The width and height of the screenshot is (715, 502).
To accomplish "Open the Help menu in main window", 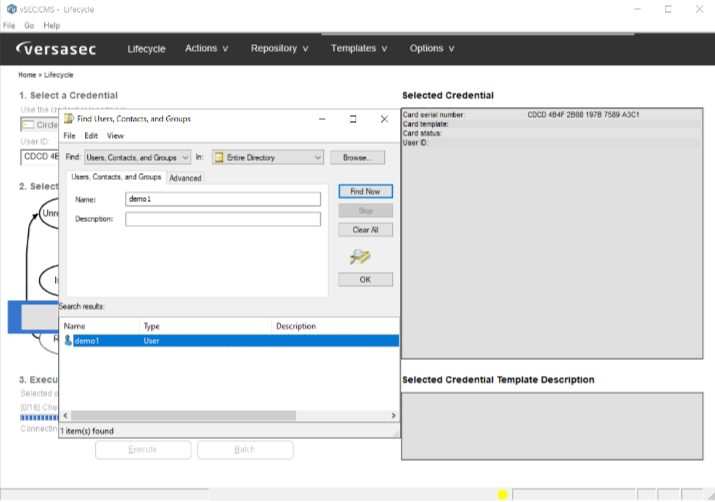I will [x=52, y=26].
